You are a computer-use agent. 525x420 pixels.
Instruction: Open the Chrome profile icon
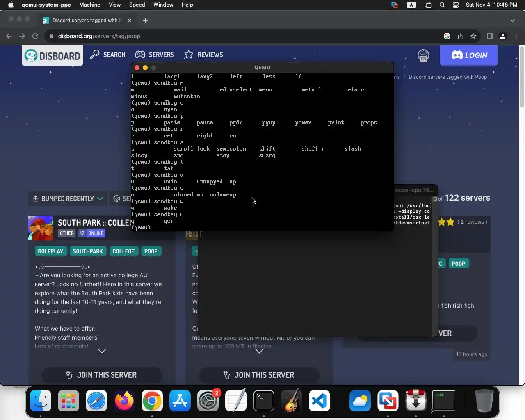point(503,36)
